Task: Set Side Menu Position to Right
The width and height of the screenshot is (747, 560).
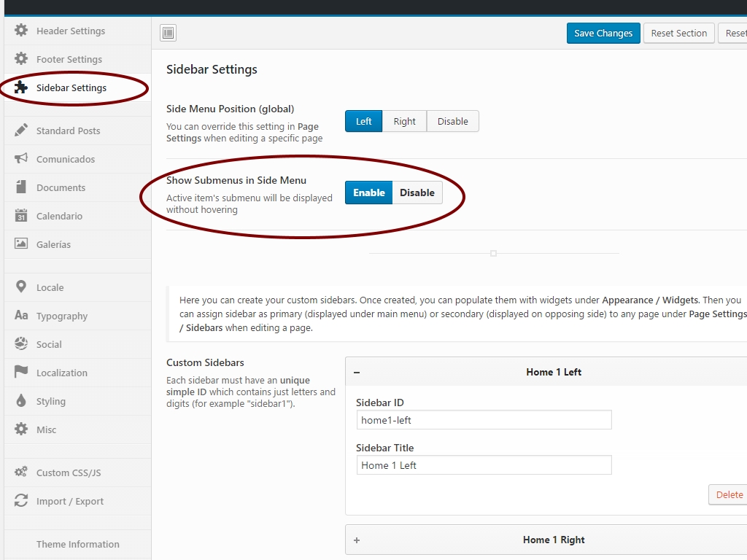Action: tap(404, 121)
